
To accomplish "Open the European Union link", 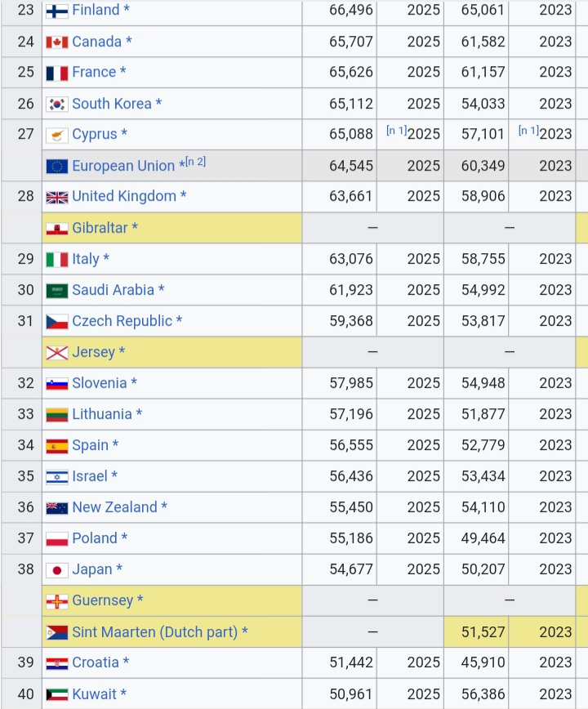I will pos(123,166).
